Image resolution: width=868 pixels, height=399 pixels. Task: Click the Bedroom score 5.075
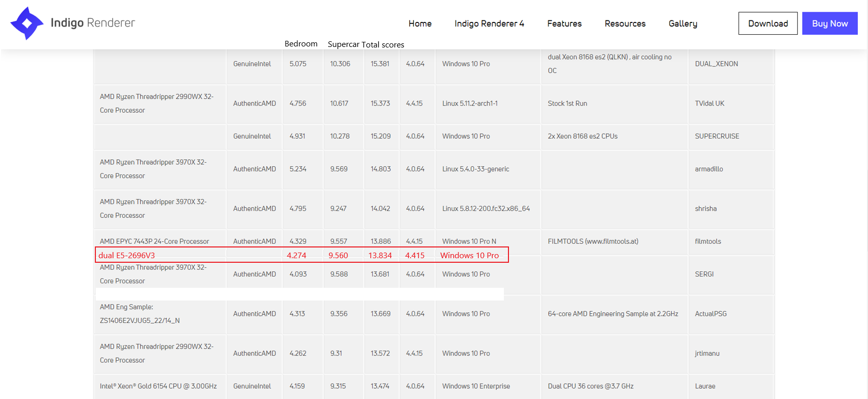click(298, 64)
